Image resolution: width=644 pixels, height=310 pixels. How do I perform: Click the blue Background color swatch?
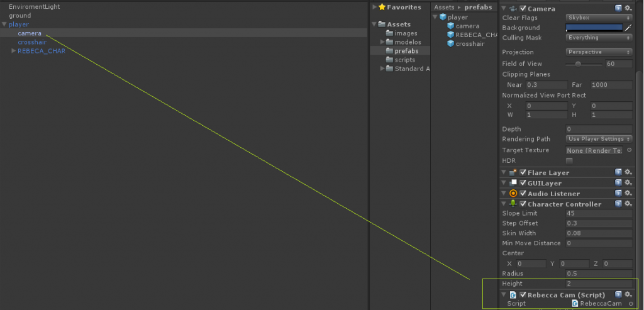pos(594,28)
